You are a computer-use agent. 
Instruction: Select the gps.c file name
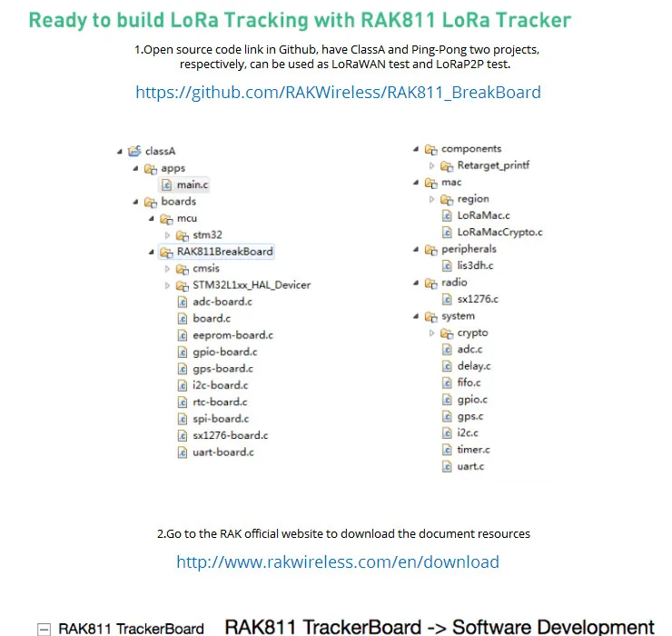click(470, 416)
